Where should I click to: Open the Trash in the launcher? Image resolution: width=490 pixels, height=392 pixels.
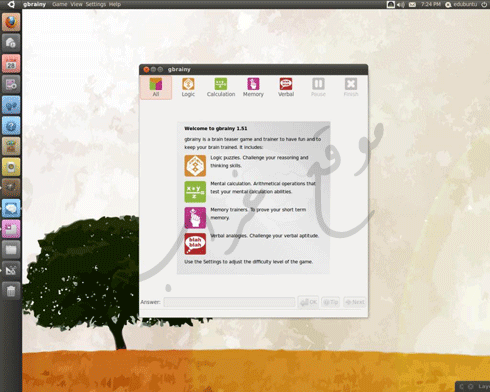click(11, 291)
